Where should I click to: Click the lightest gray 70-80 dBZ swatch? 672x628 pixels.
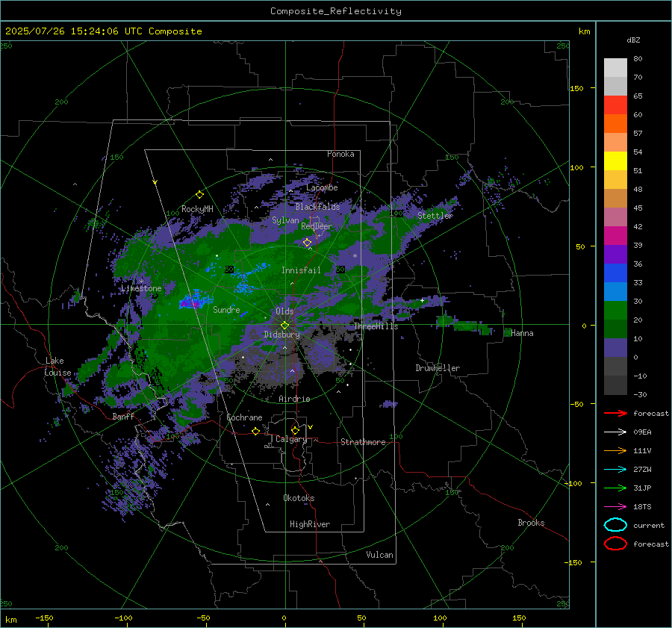(615, 68)
